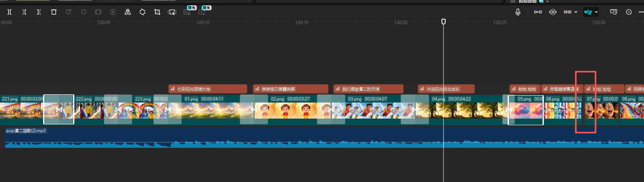Delete the selected clip with trash icon

[x=53, y=12]
